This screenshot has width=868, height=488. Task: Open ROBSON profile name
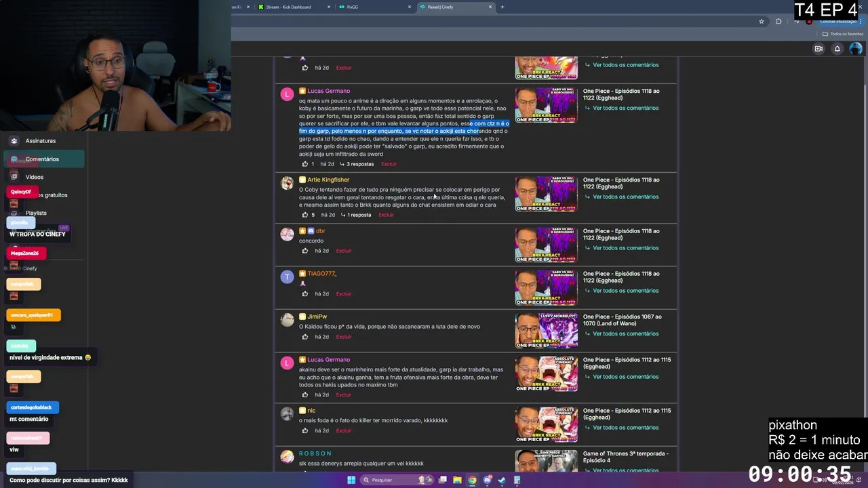point(315,453)
